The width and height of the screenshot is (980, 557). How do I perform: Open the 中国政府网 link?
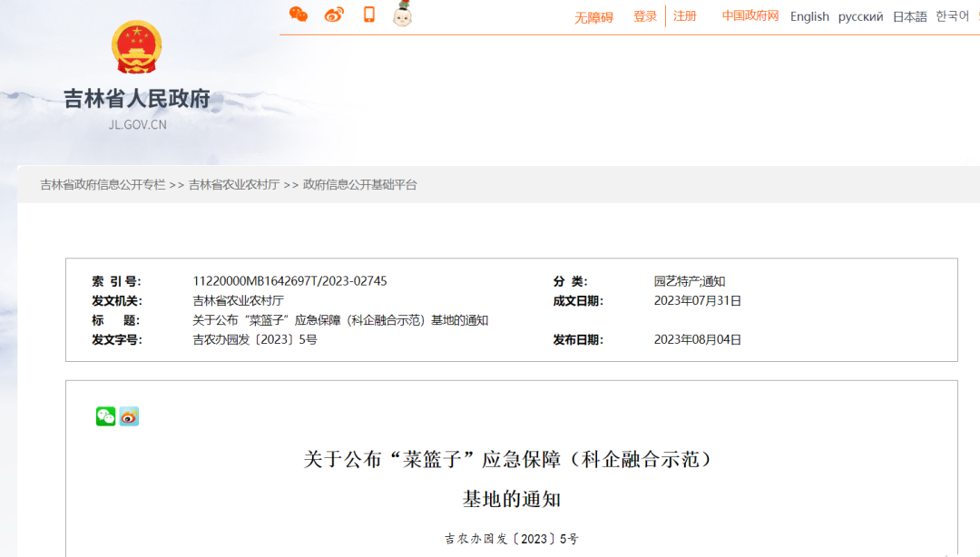[750, 15]
